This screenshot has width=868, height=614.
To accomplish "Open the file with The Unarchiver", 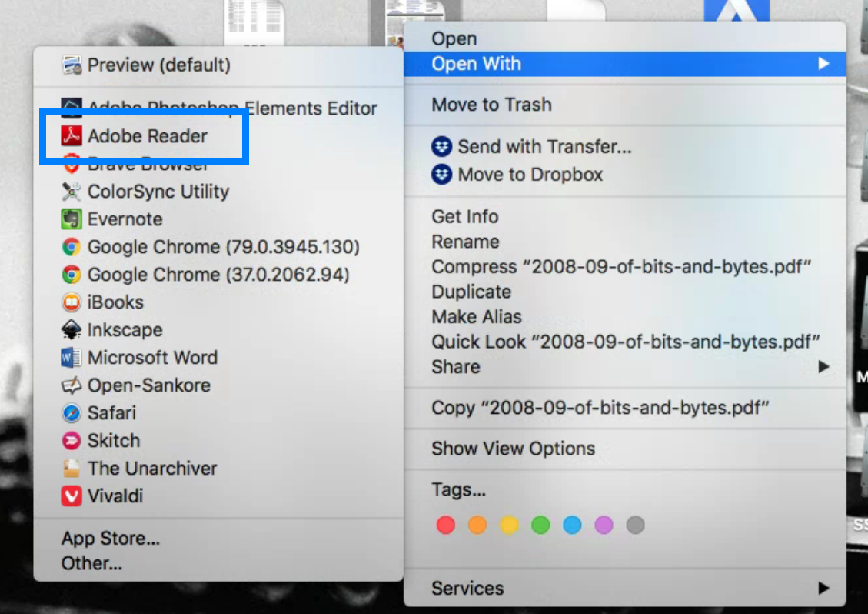I will tap(151, 469).
